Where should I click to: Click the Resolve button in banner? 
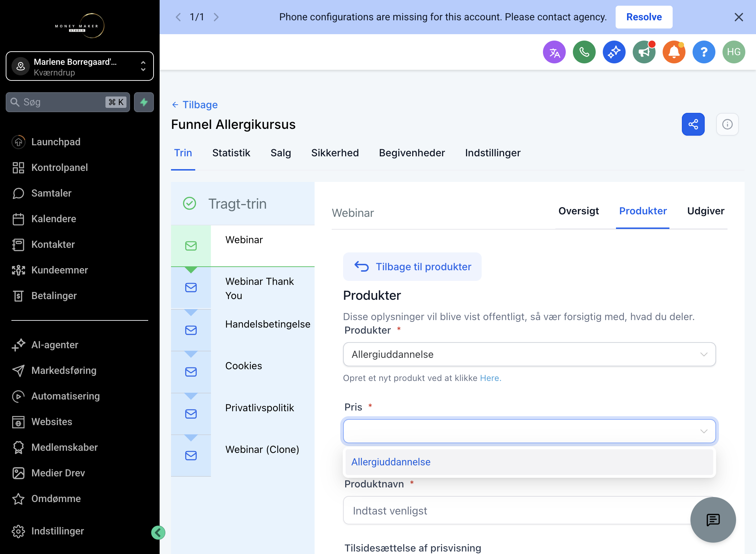(x=644, y=17)
